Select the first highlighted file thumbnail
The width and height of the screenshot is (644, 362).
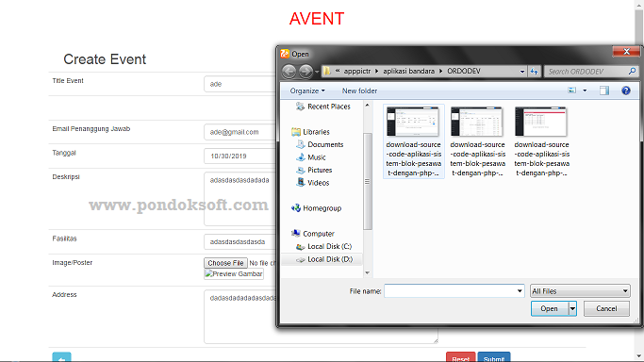pyautogui.click(x=414, y=141)
